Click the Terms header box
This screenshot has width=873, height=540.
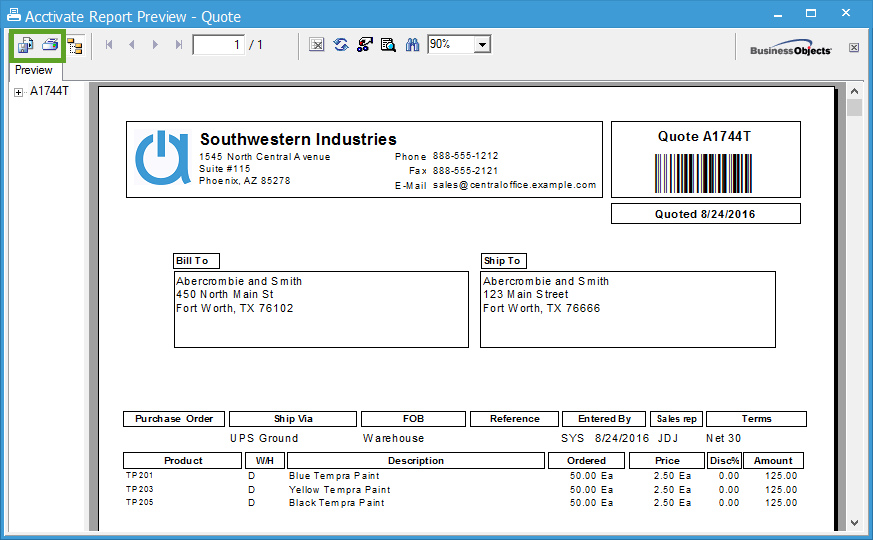click(756, 419)
